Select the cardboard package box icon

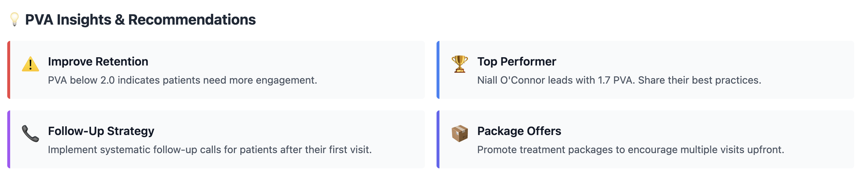point(459,134)
